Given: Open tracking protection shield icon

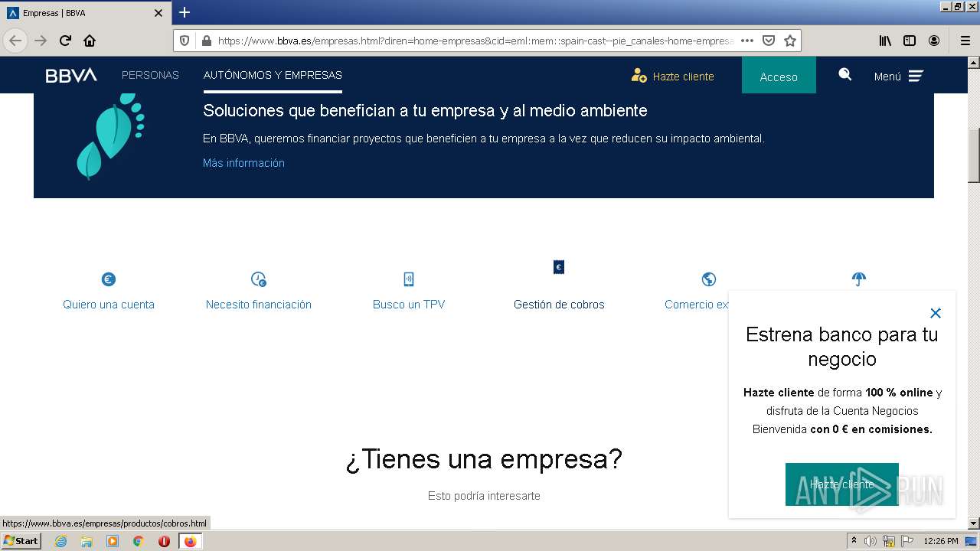Looking at the screenshot, I should tap(185, 41).
